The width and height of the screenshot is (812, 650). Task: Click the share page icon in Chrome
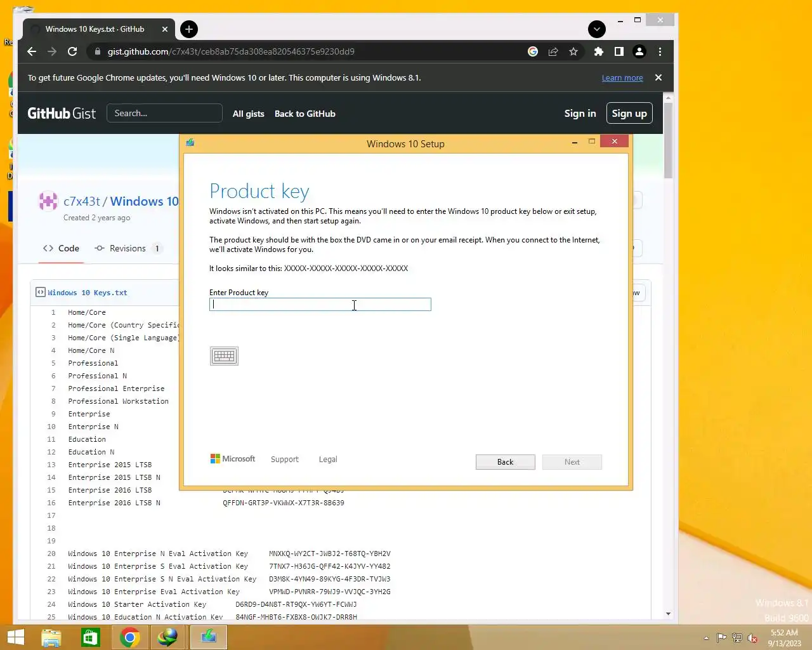point(553,51)
